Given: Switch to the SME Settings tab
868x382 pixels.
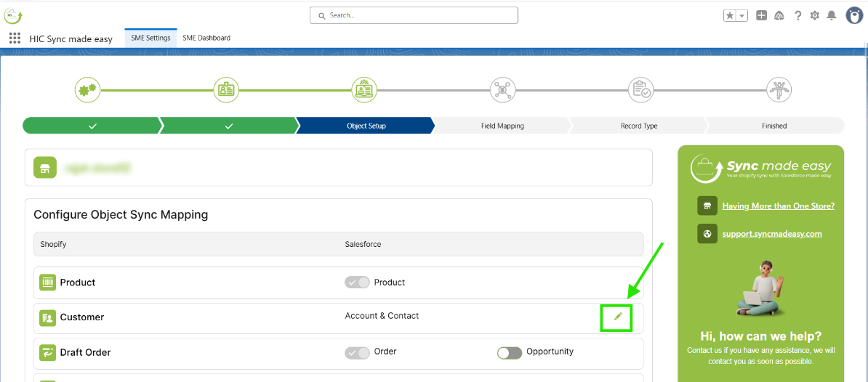Looking at the screenshot, I should 150,38.
